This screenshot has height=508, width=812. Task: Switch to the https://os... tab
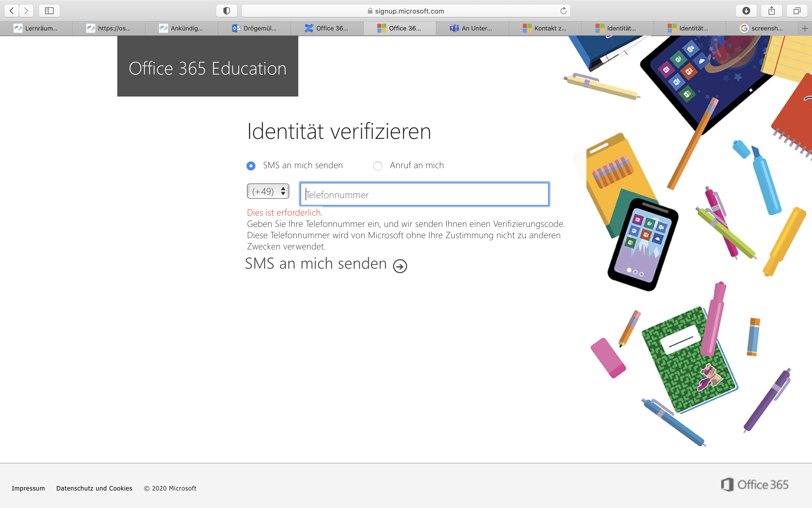click(x=109, y=29)
